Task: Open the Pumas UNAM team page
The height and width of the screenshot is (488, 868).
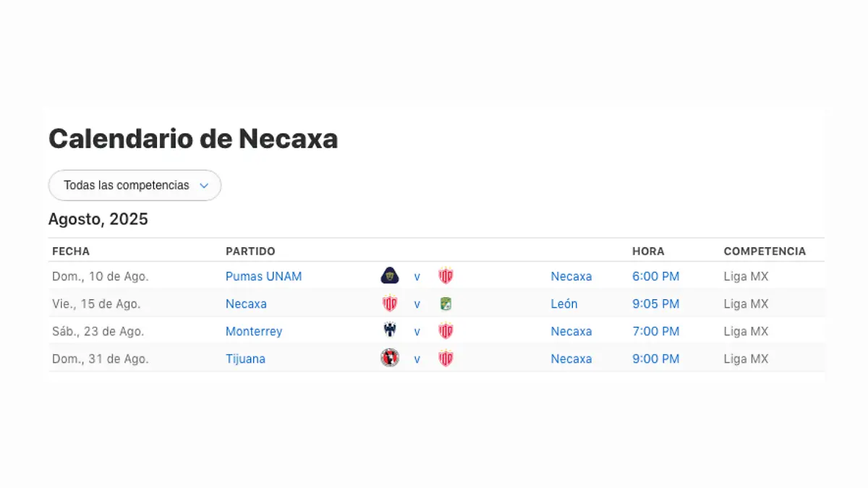Action: pos(263,276)
